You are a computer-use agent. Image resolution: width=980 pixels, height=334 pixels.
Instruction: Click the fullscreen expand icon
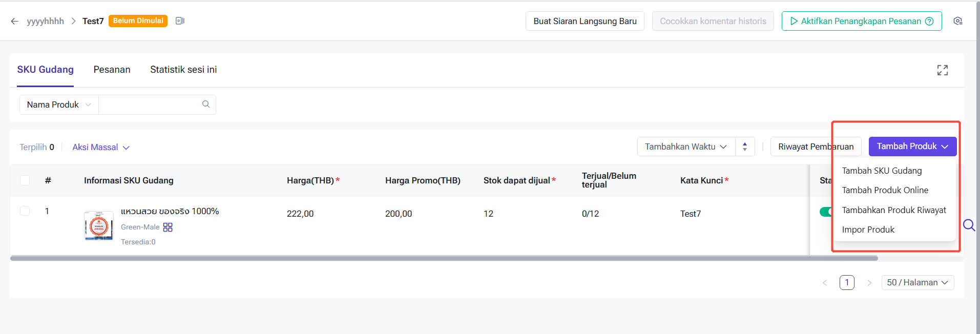[943, 70]
